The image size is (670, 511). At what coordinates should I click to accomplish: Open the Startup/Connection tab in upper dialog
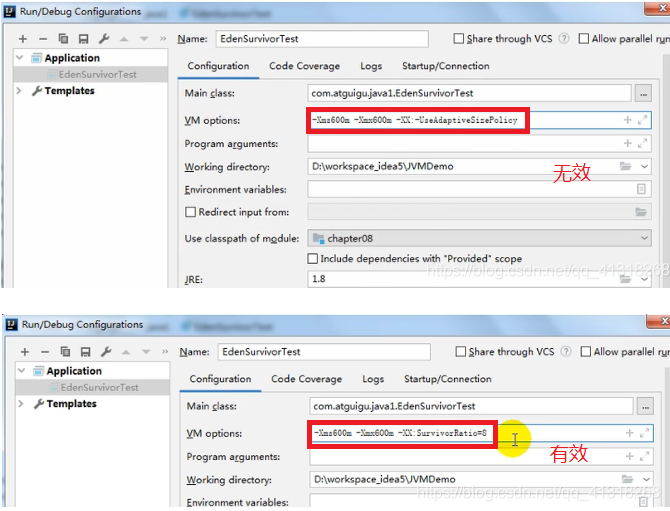tap(446, 66)
